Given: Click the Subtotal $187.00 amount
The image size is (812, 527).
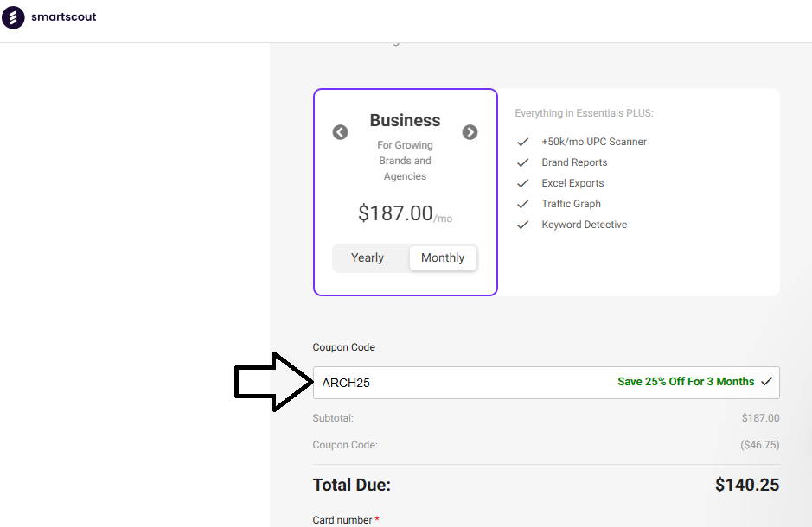Looking at the screenshot, I should pyautogui.click(x=760, y=418).
